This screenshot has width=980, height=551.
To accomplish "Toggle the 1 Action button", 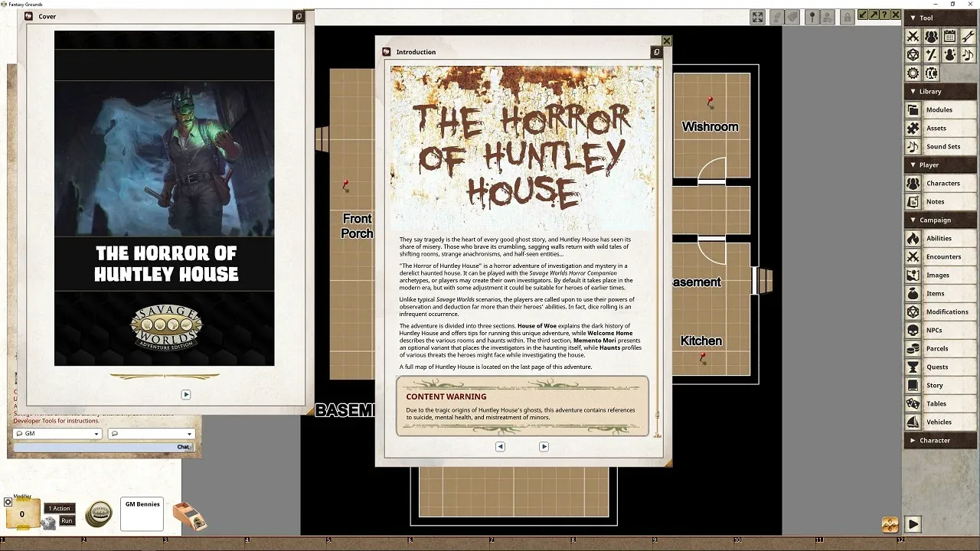I will pos(60,508).
